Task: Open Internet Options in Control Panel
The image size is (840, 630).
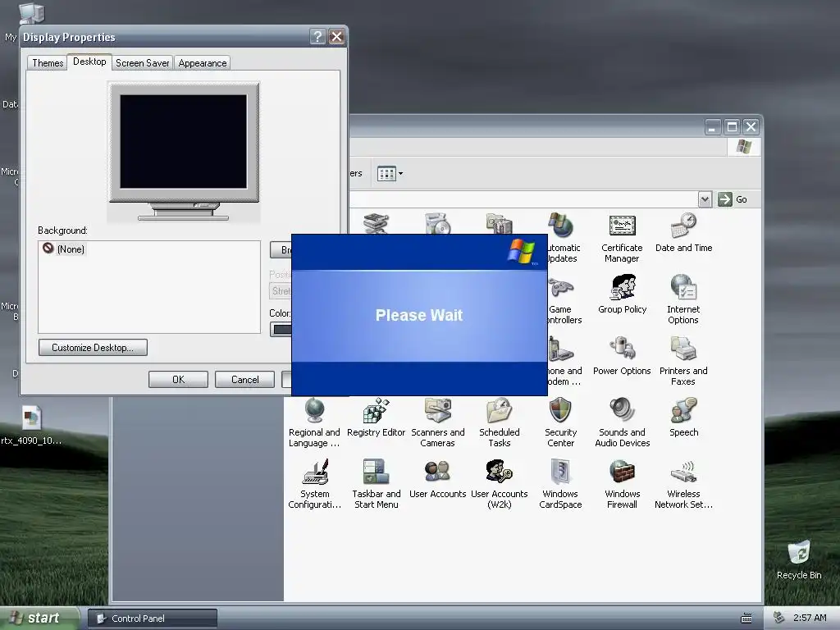Action: click(683, 300)
